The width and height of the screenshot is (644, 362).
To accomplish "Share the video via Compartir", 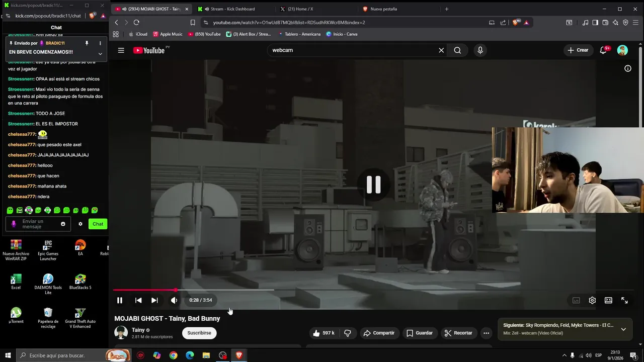I will click(379, 333).
